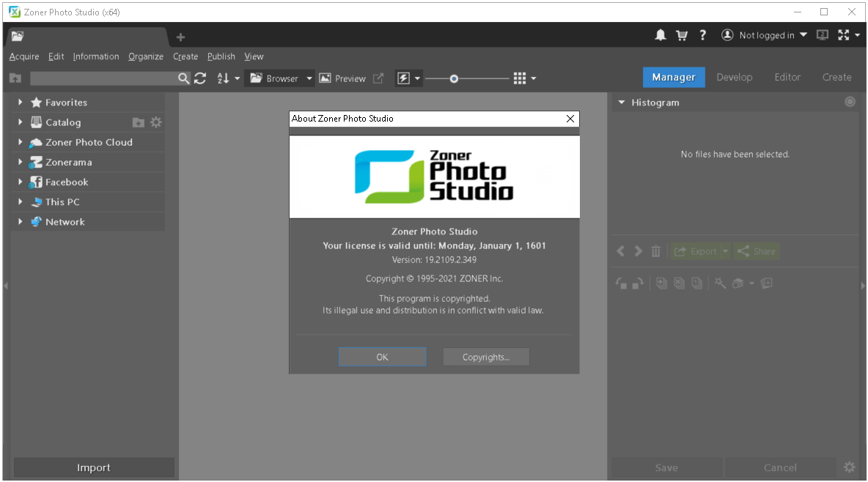868x482 pixels.
Task: Click the folder-up navigation icon
Action: [15, 78]
